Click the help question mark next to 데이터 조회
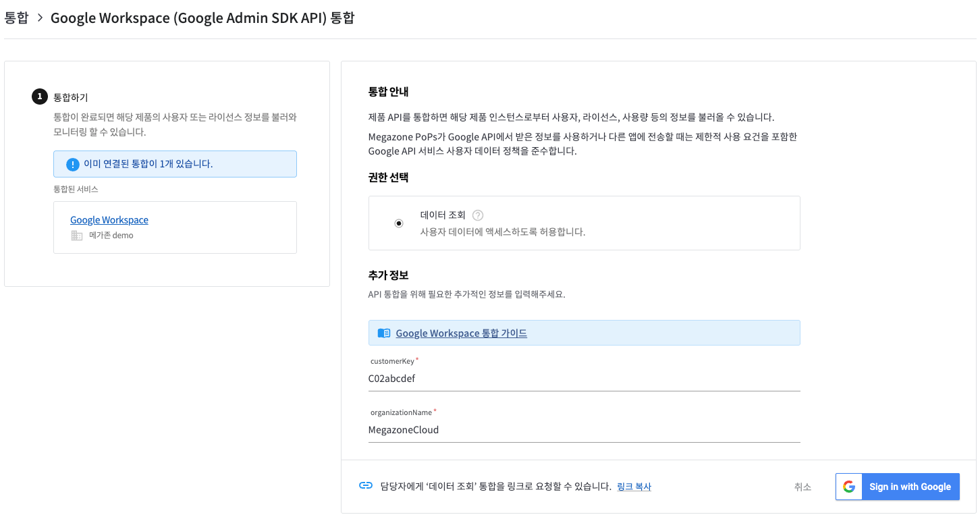The height and width of the screenshot is (519, 980). point(478,215)
